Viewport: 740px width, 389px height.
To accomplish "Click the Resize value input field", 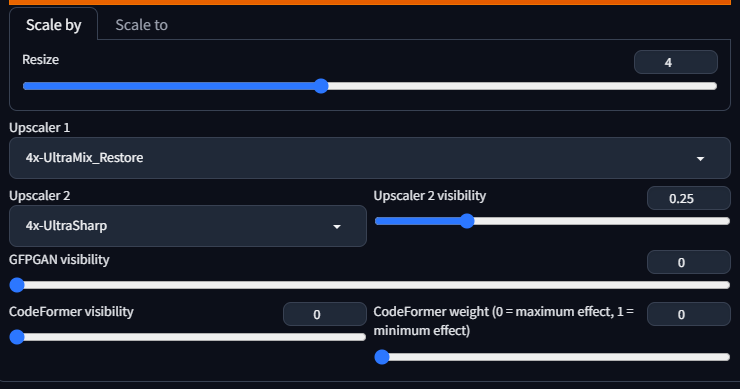I will coord(676,62).
